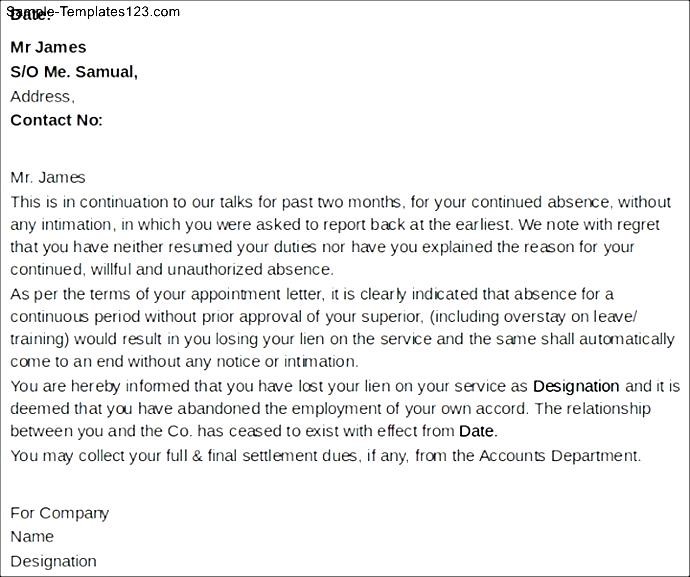
Task: Click 'Accounts Department' in final sentence
Action: [x=559, y=456]
